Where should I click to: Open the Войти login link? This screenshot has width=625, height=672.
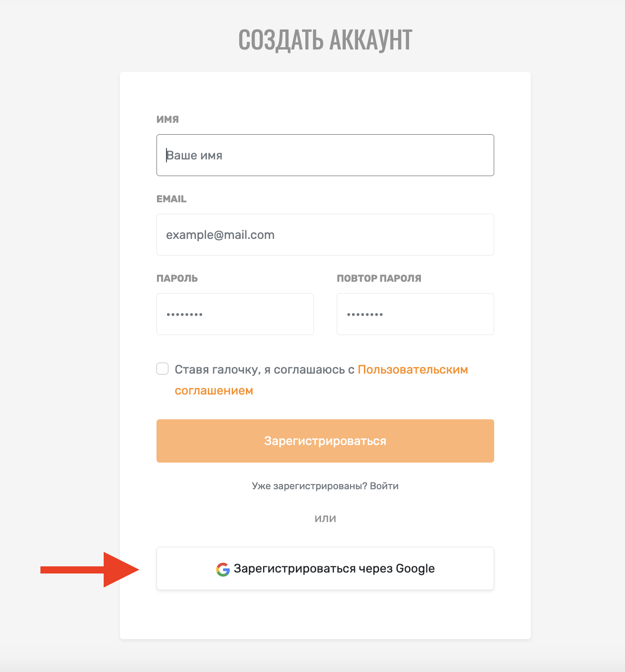click(384, 486)
